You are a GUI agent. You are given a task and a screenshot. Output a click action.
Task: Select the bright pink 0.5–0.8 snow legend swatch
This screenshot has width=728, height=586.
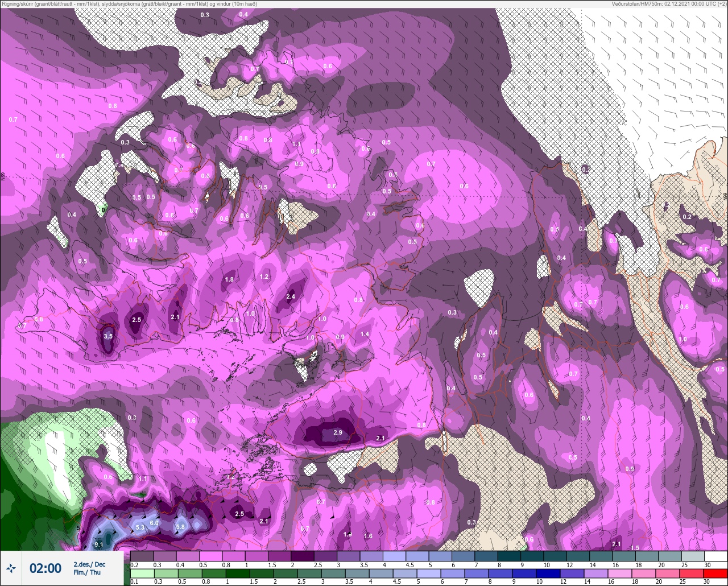click(x=210, y=556)
